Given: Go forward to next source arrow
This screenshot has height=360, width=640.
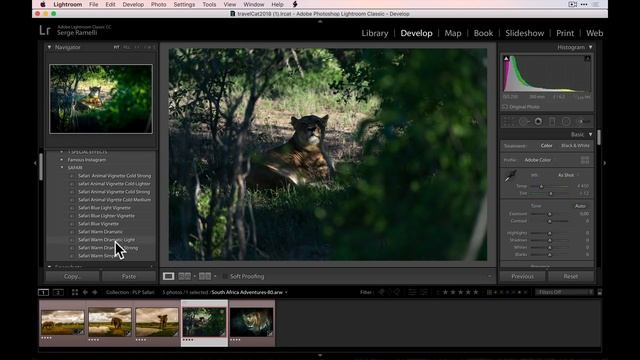Looking at the screenshot, I should (95, 292).
